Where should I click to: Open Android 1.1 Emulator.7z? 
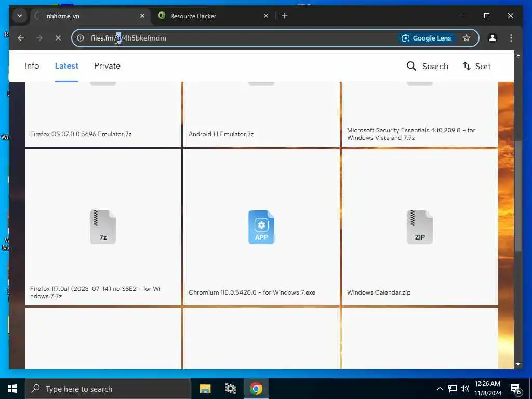click(x=221, y=134)
